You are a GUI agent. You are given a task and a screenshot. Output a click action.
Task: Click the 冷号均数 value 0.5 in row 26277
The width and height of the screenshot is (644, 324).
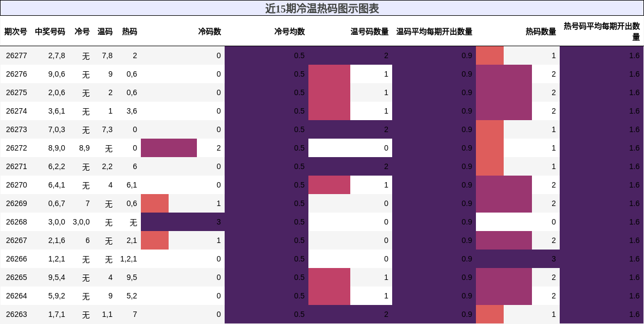(299, 55)
